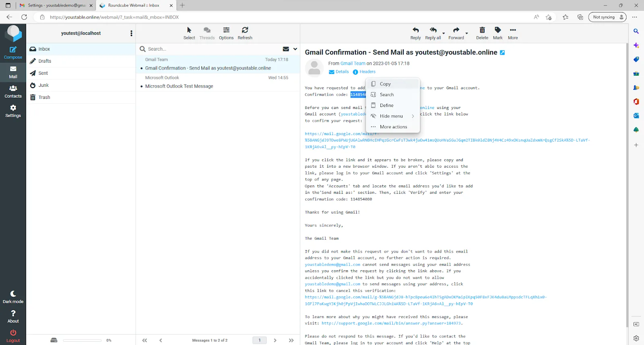644x345 pixels.
Task: Click the disk quota usage bar
Action: tap(82, 340)
